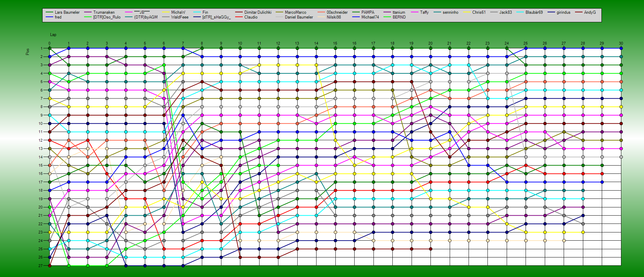This screenshot has height=277, width=644.
Task: Click position label 1 on left axis
Action: pos(42,48)
